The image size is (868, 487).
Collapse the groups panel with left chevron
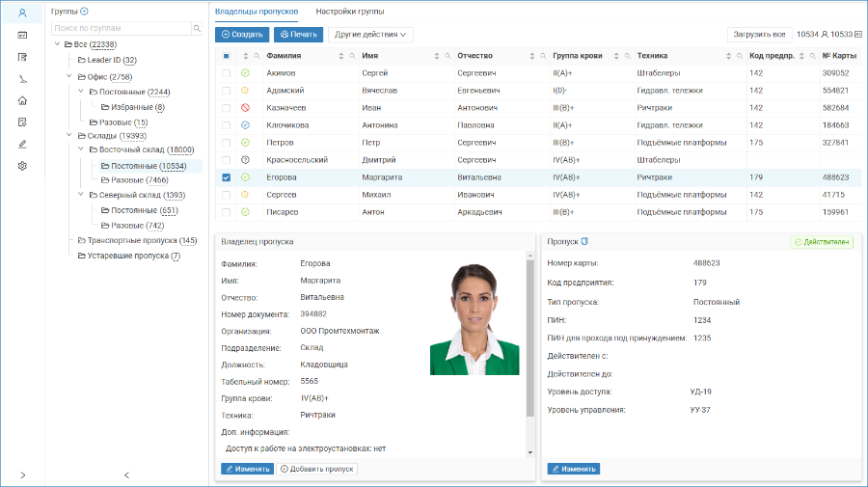pyautogui.click(x=126, y=474)
